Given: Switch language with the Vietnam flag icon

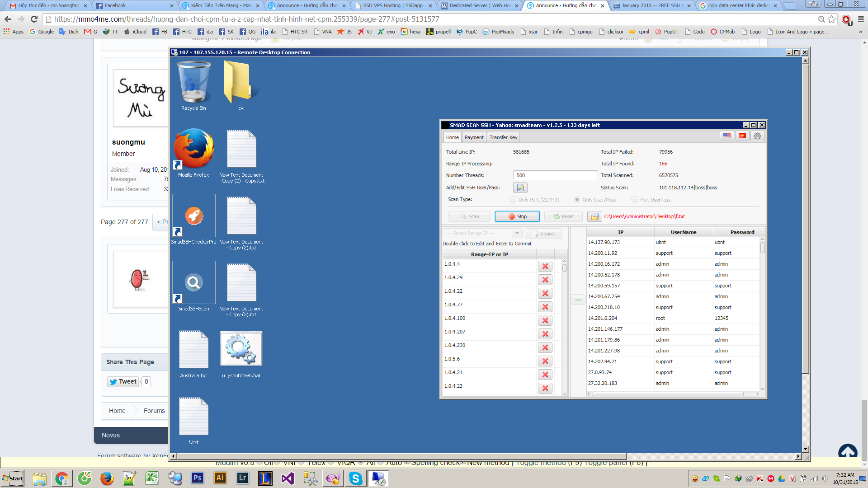Looking at the screenshot, I should point(742,136).
